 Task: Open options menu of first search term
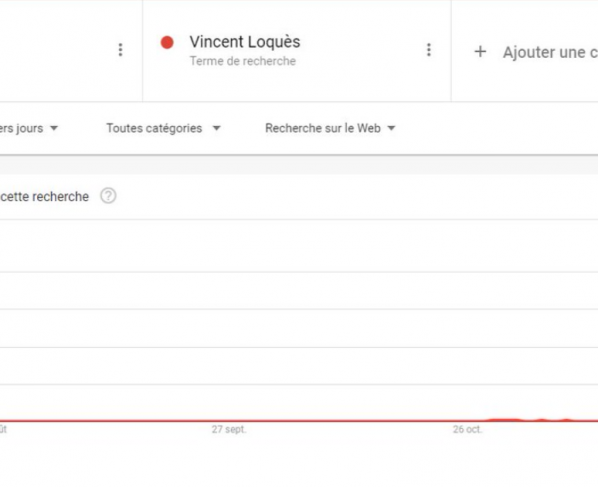pos(121,50)
